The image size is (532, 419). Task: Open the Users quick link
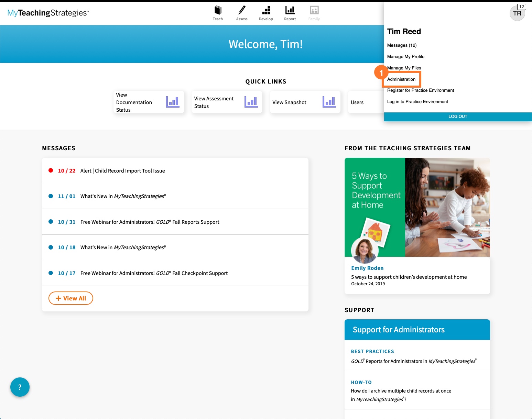[366, 102]
